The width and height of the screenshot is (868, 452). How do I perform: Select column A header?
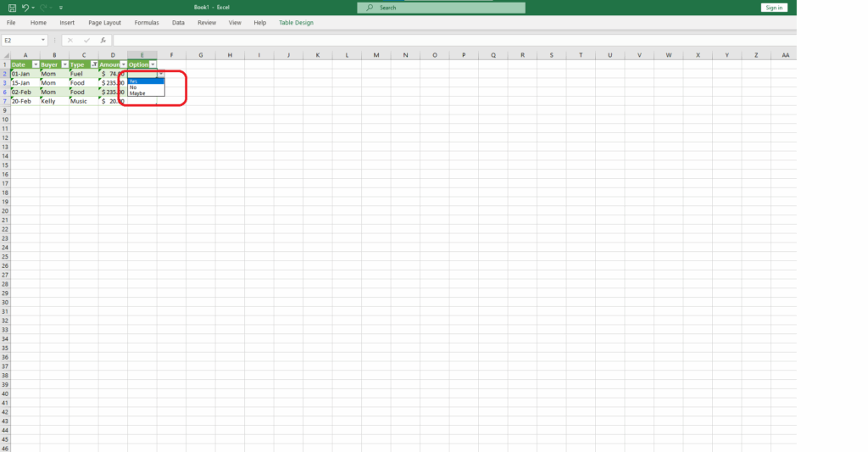(25, 55)
